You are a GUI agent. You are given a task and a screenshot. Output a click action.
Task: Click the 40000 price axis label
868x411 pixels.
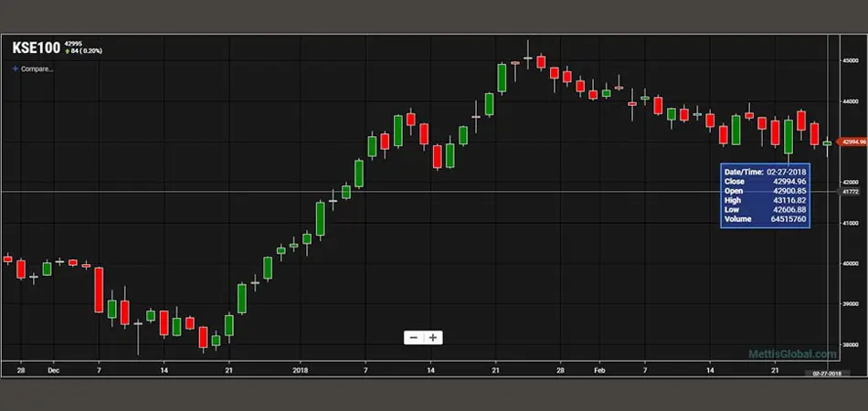click(851, 263)
